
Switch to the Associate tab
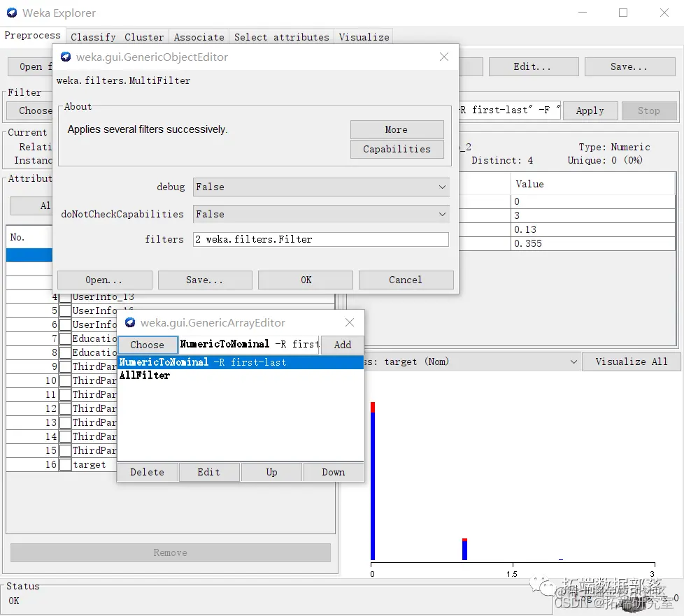coord(199,37)
